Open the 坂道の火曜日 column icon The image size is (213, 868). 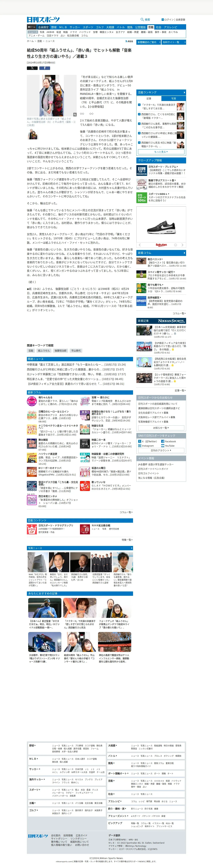[85, 471]
